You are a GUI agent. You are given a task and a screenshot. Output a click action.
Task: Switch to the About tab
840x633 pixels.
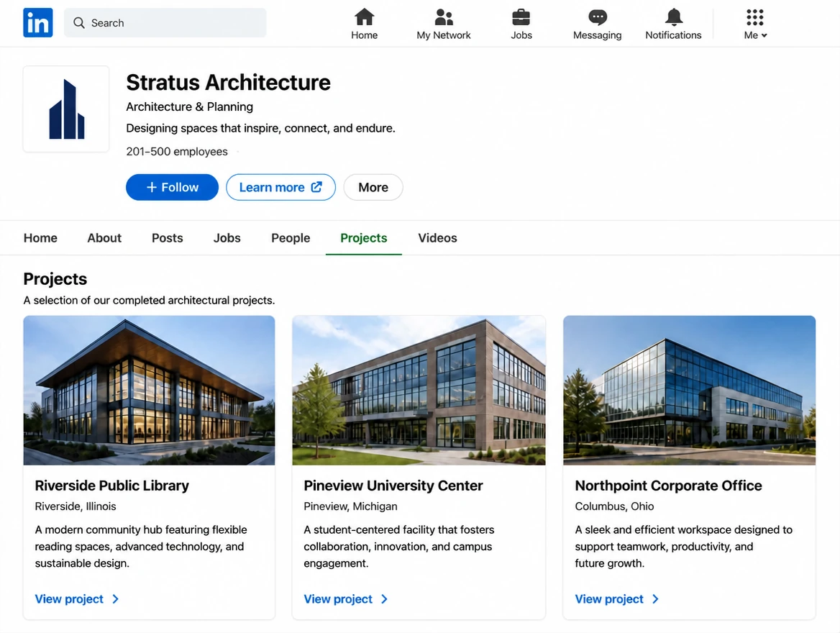(x=104, y=238)
